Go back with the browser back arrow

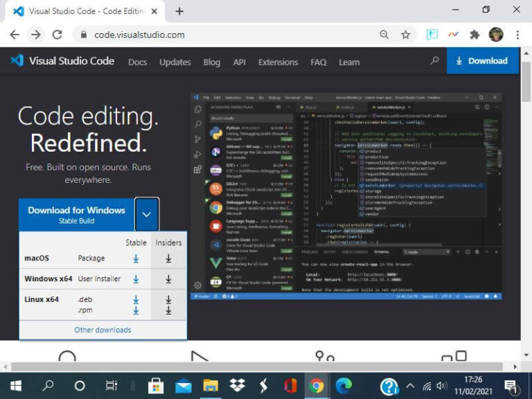(x=15, y=35)
